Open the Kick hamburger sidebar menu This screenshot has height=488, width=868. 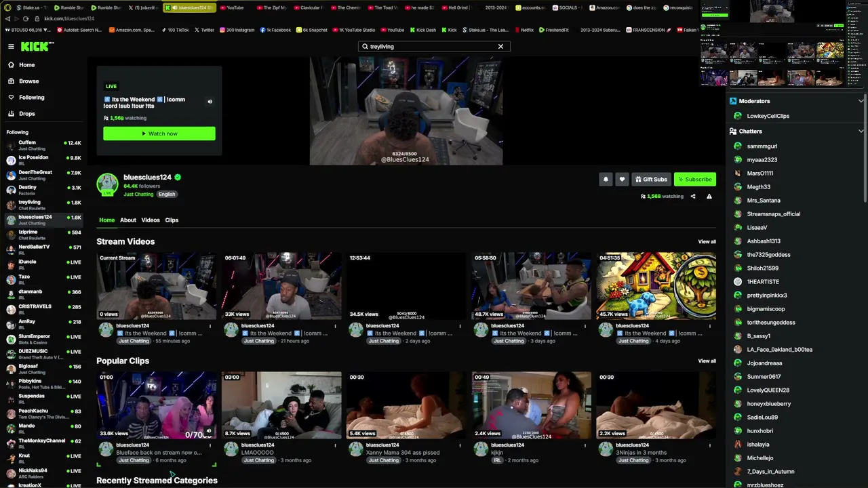point(11,46)
